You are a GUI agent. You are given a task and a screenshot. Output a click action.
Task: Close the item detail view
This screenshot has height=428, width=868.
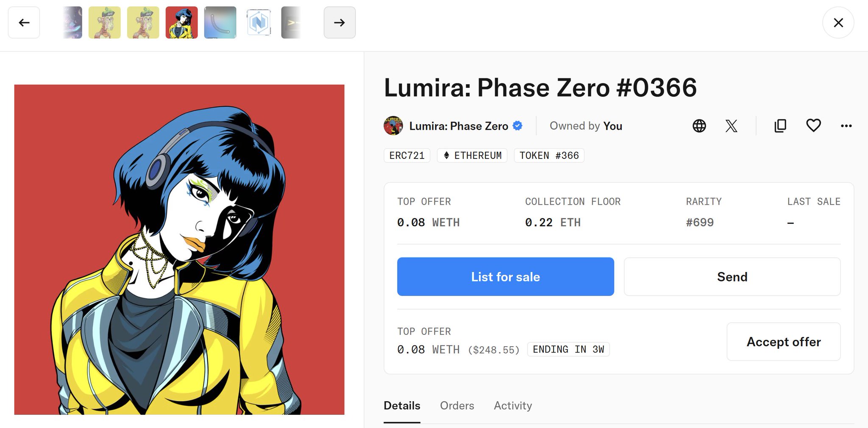pos(838,22)
